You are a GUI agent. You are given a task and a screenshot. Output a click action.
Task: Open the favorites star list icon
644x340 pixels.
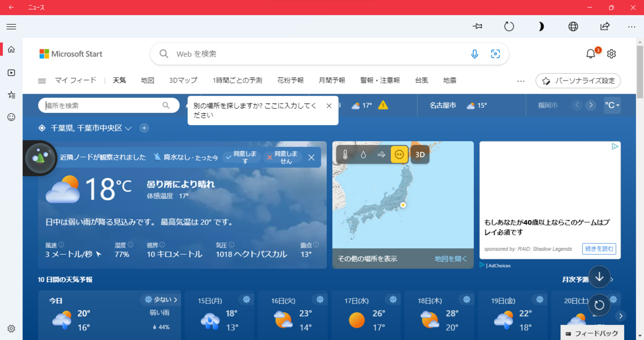tap(11, 95)
